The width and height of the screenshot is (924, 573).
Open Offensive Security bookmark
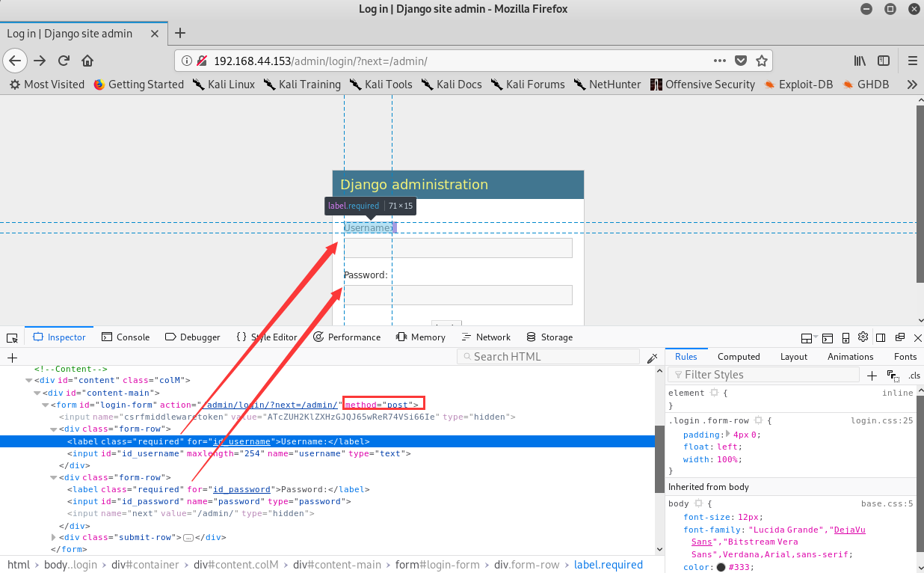click(703, 85)
